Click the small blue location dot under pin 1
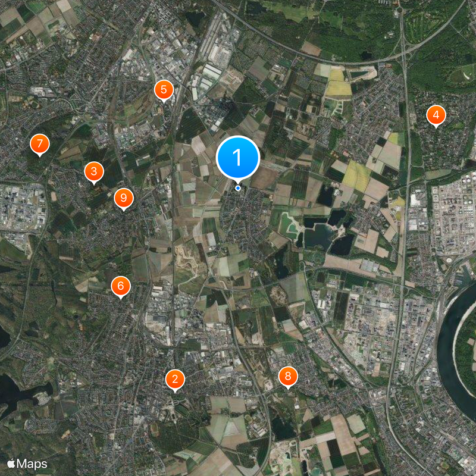The image size is (476, 476). click(x=238, y=188)
